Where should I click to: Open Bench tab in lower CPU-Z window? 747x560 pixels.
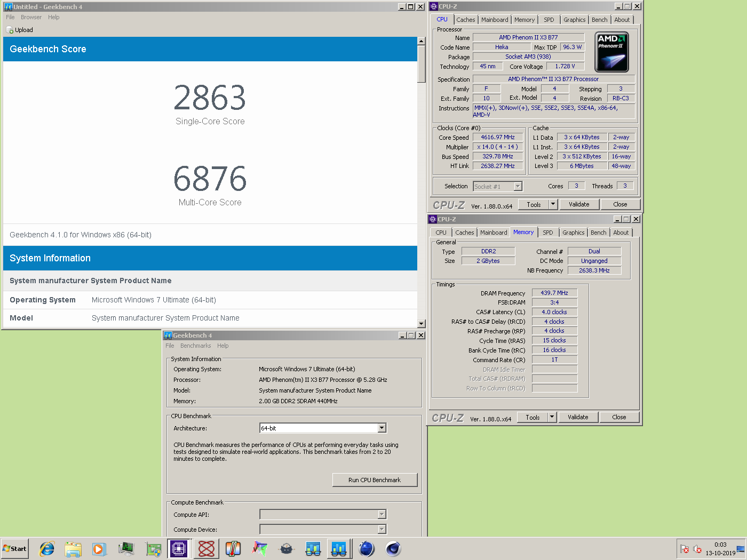(599, 233)
